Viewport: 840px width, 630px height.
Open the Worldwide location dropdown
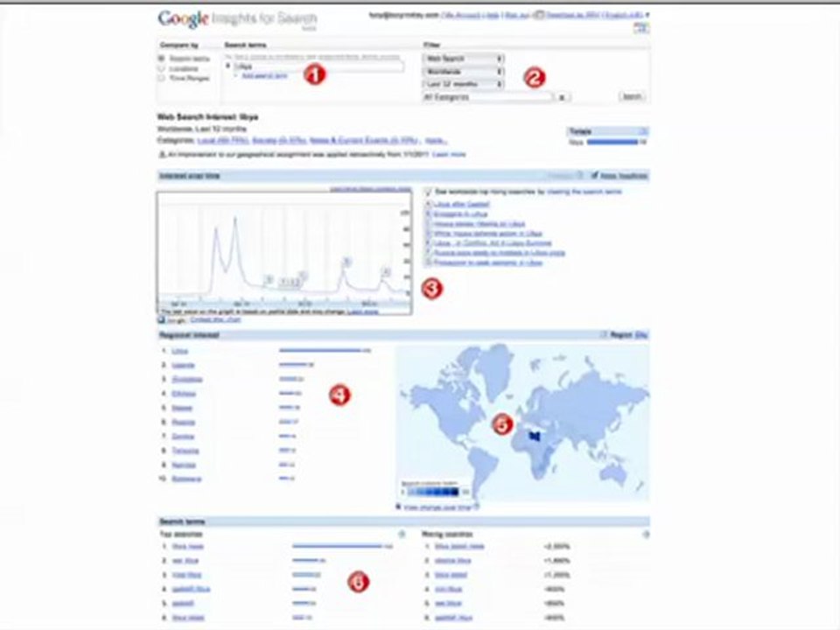(x=464, y=71)
